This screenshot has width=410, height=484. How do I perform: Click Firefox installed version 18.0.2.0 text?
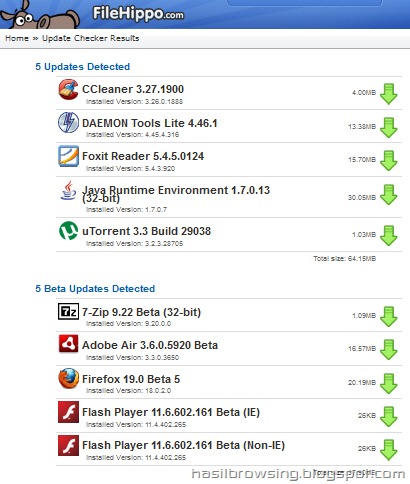[128, 390]
